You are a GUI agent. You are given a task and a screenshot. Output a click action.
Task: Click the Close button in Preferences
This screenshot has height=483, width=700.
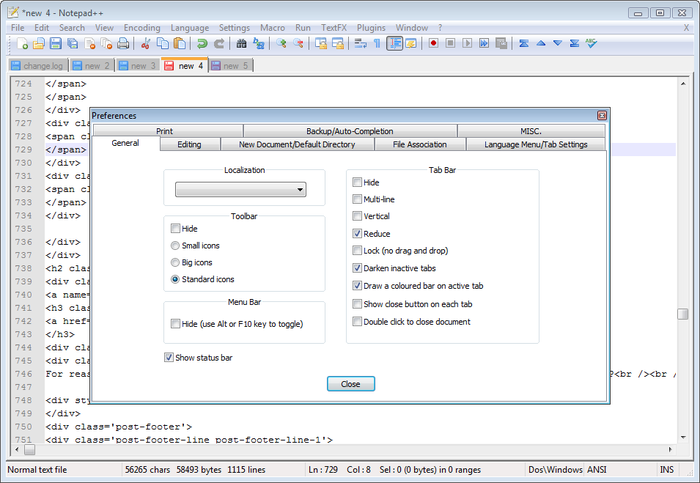(x=350, y=384)
